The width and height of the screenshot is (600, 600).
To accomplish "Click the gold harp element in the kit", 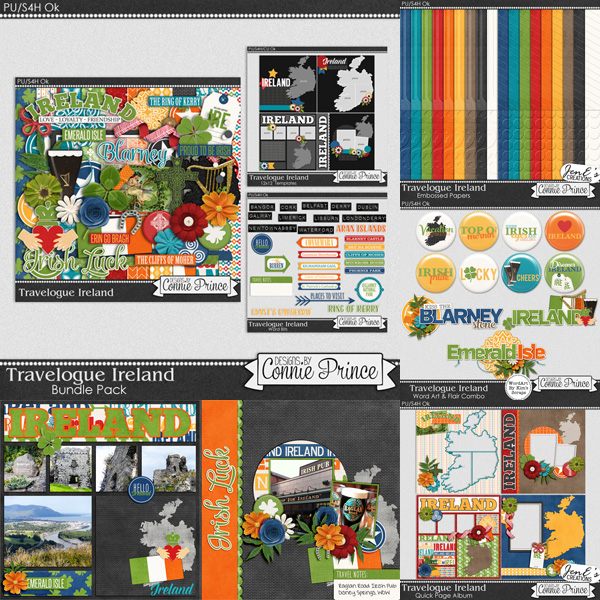I will tap(212, 176).
